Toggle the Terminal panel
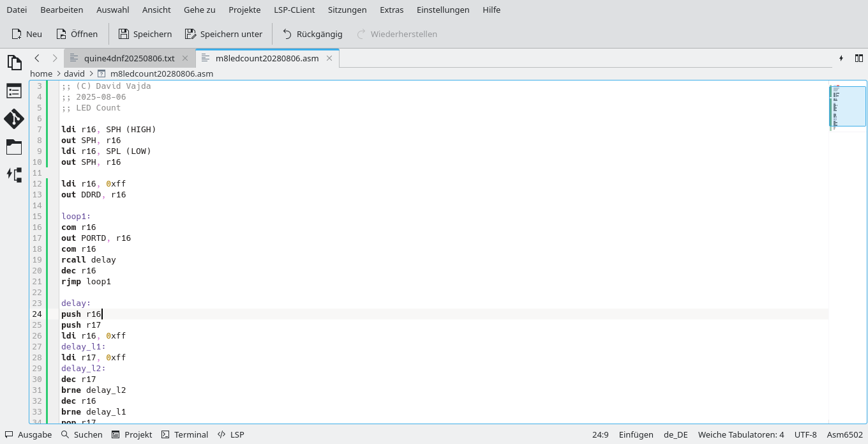 184,434
